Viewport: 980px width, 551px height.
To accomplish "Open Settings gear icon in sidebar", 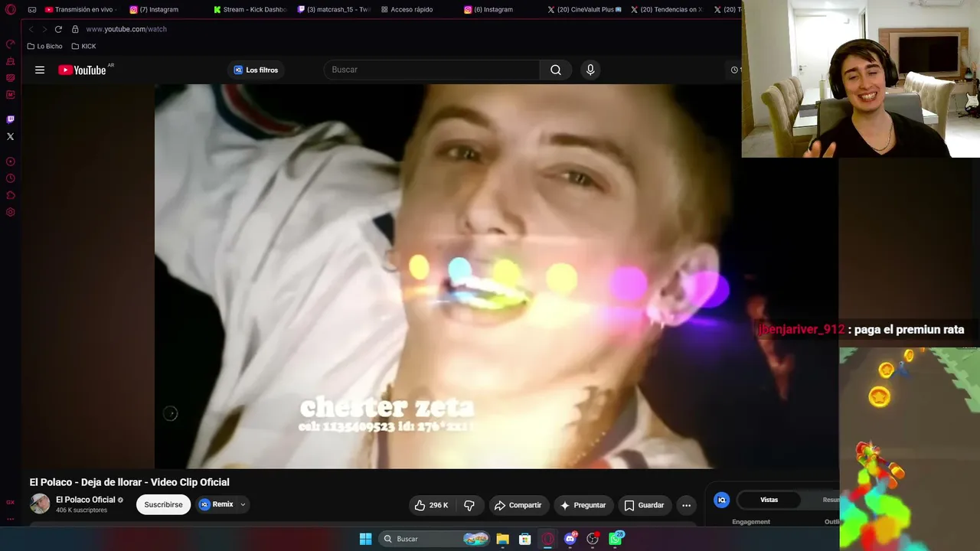I will coord(11,212).
